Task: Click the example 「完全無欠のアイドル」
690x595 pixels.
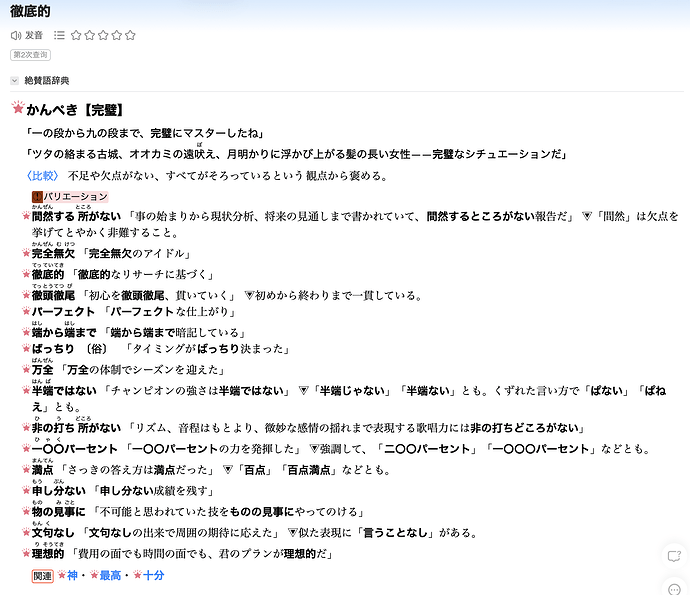Action: (137, 254)
